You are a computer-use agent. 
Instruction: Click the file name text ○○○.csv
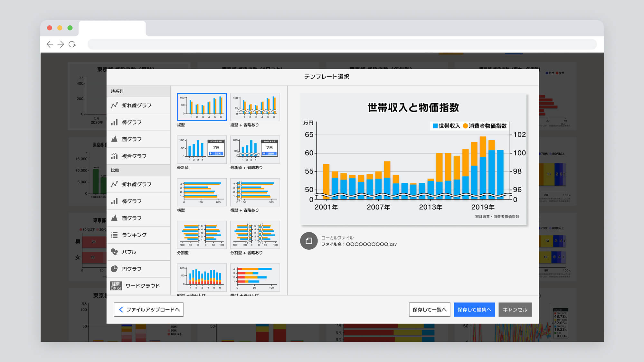click(359, 244)
